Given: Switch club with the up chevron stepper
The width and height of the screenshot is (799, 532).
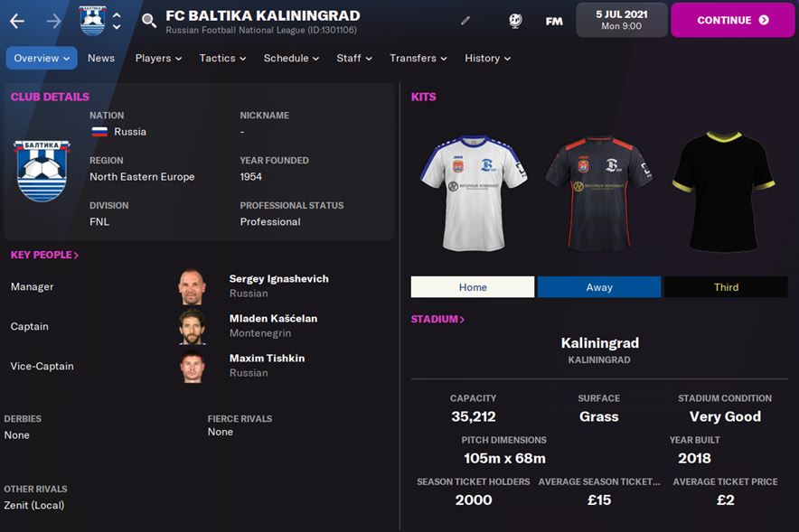Looking at the screenshot, I should (x=117, y=15).
